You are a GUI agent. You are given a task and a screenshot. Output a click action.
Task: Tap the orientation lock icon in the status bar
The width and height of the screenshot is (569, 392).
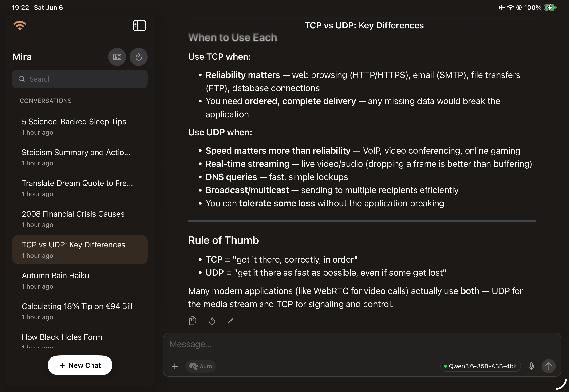pos(519,8)
